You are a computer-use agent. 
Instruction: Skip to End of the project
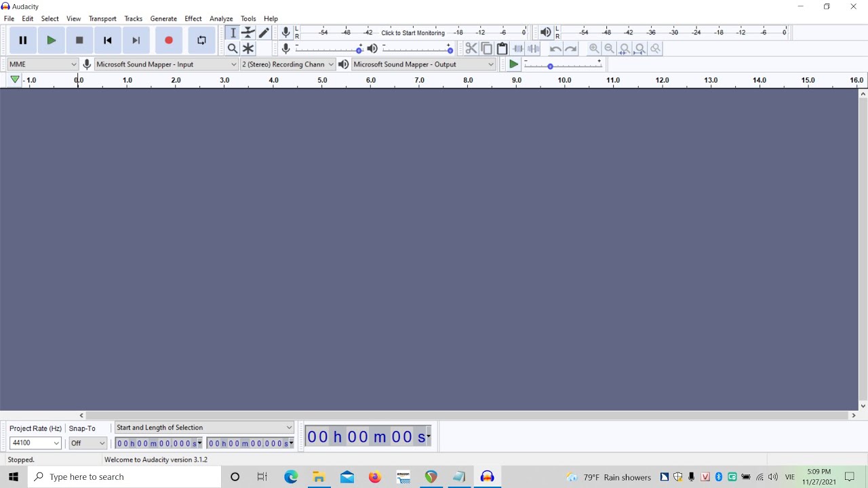pos(136,41)
